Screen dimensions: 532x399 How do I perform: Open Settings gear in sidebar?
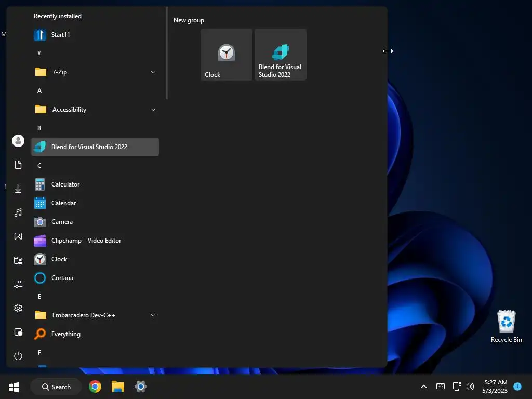point(18,308)
